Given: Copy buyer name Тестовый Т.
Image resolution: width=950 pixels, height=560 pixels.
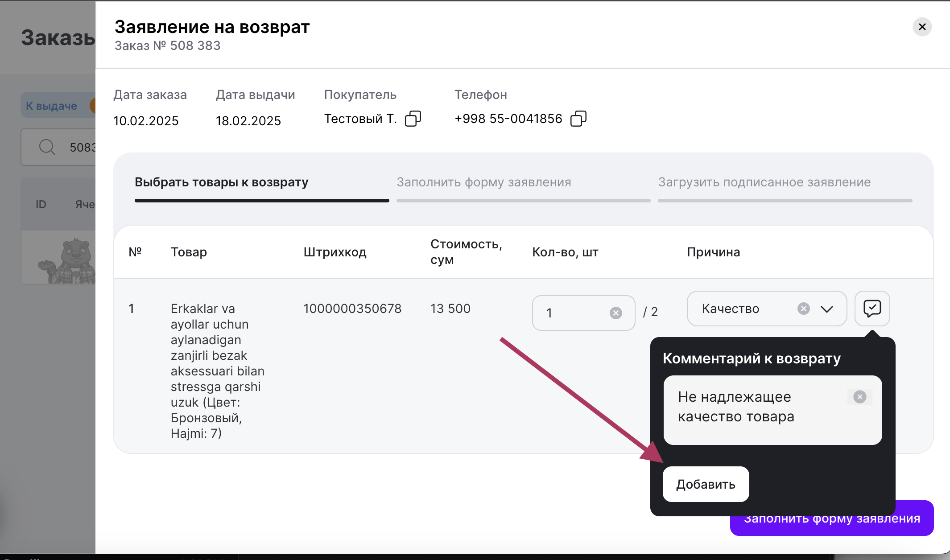Looking at the screenshot, I should tap(413, 119).
